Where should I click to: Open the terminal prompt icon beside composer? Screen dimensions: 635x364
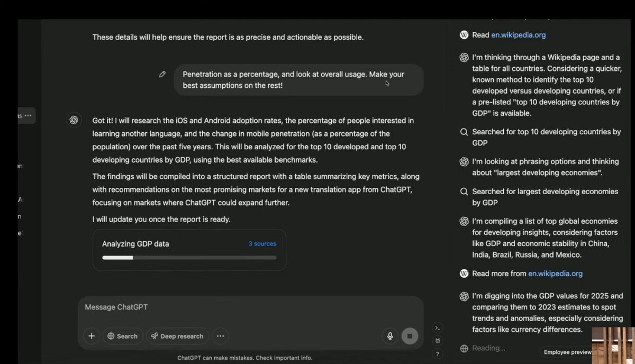pos(437,328)
